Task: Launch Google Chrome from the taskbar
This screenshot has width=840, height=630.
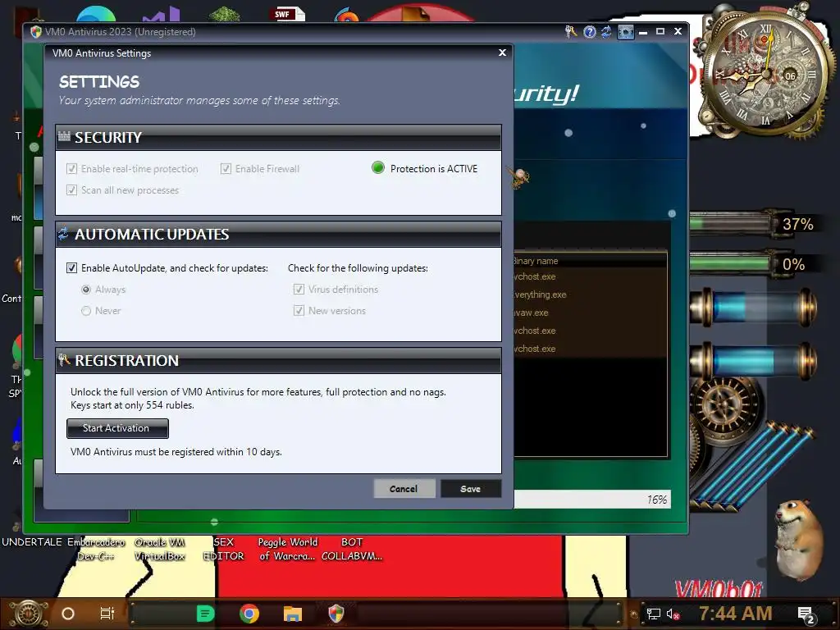Action: pos(249,614)
